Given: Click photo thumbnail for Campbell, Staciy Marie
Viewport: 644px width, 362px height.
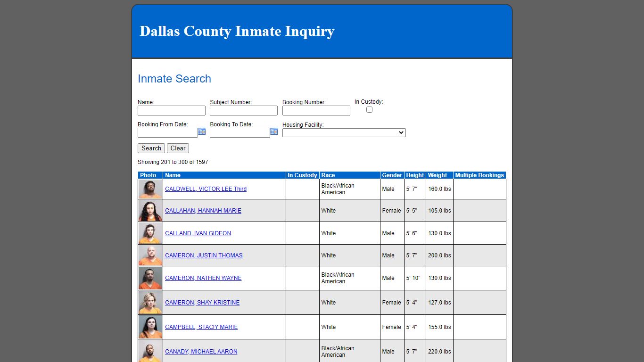Looking at the screenshot, I should click(150, 327).
